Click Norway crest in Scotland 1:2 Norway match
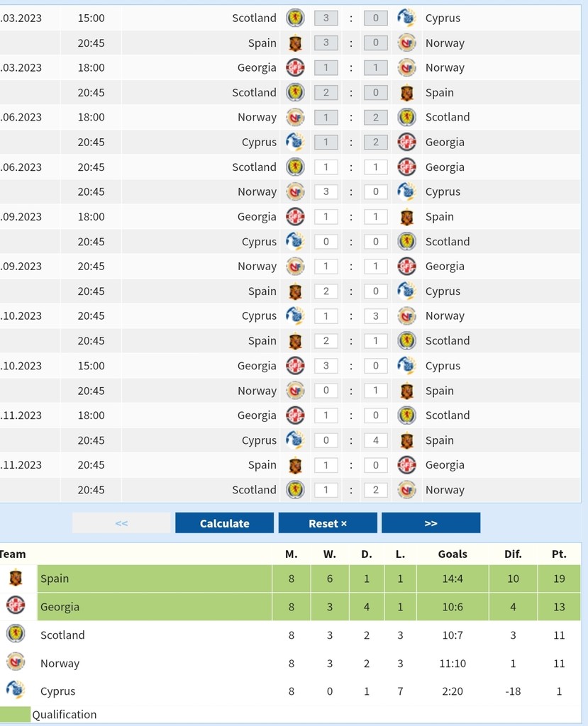 point(406,490)
